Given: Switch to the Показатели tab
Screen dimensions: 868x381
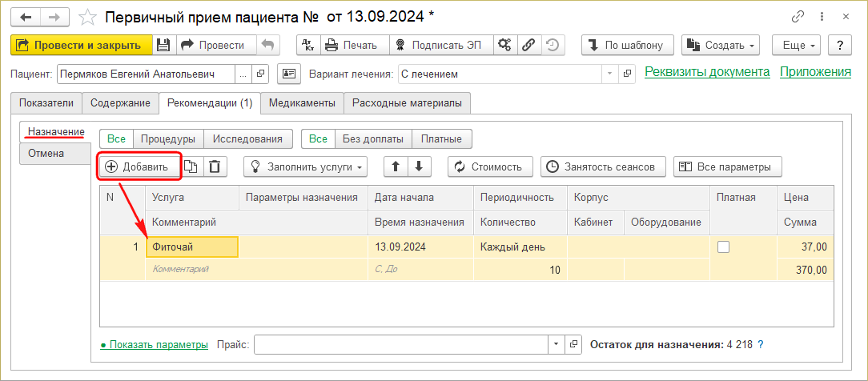Looking at the screenshot, I should (x=46, y=102).
